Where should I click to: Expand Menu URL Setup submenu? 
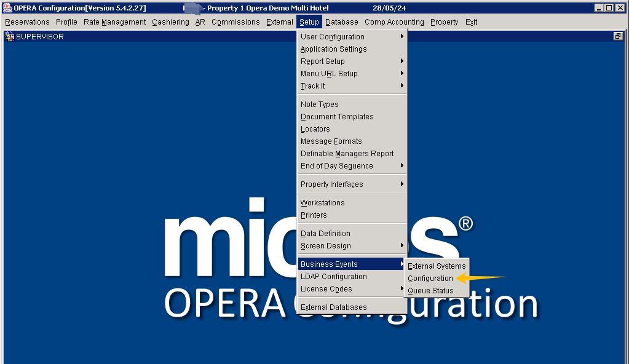352,74
